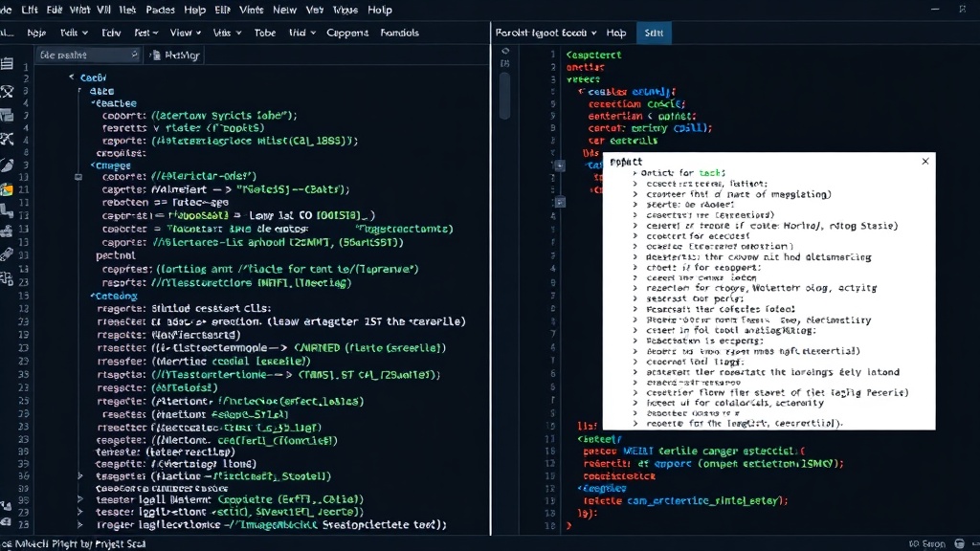Click the Cmagee heading in left code
The image size is (980, 551).
(x=113, y=165)
